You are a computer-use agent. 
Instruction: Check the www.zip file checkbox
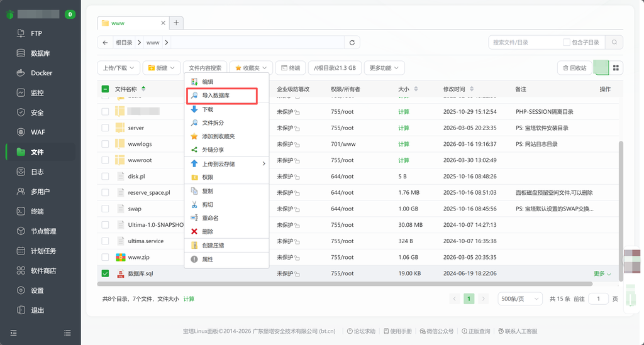pos(105,257)
